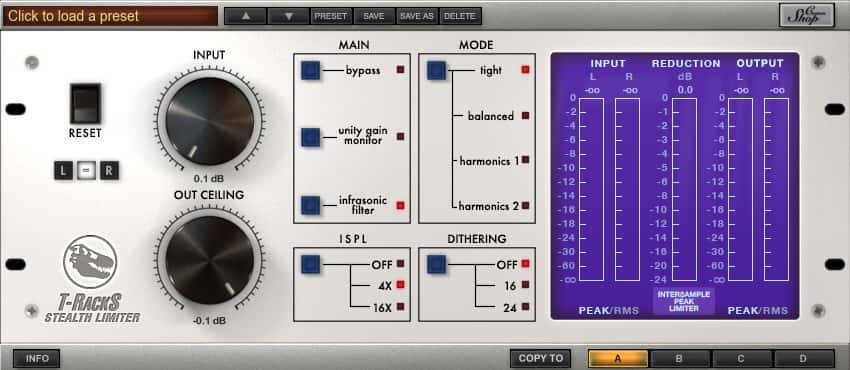The width and height of the screenshot is (850, 370).
Task: Click the unity gain monitor LED
Action: (x=401, y=137)
